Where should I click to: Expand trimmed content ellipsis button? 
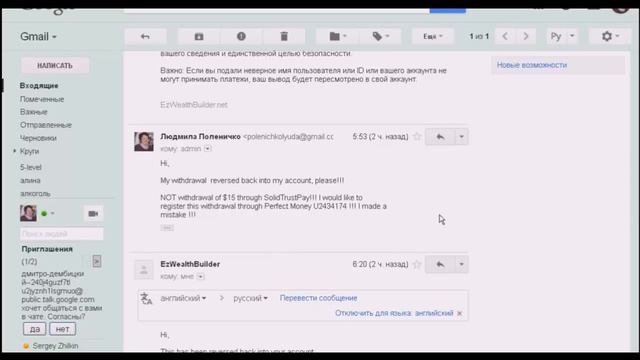(x=167, y=228)
